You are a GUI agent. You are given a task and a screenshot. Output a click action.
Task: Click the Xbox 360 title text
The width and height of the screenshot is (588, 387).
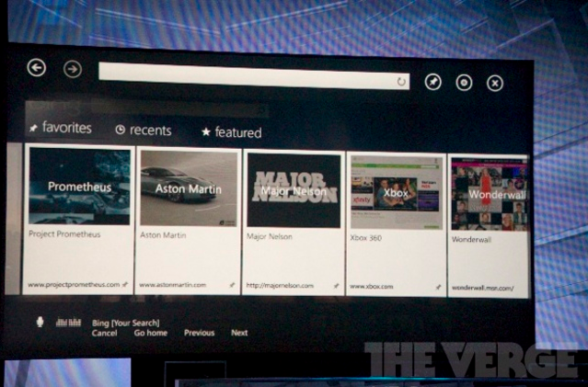pyautogui.click(x=365, y=238)
